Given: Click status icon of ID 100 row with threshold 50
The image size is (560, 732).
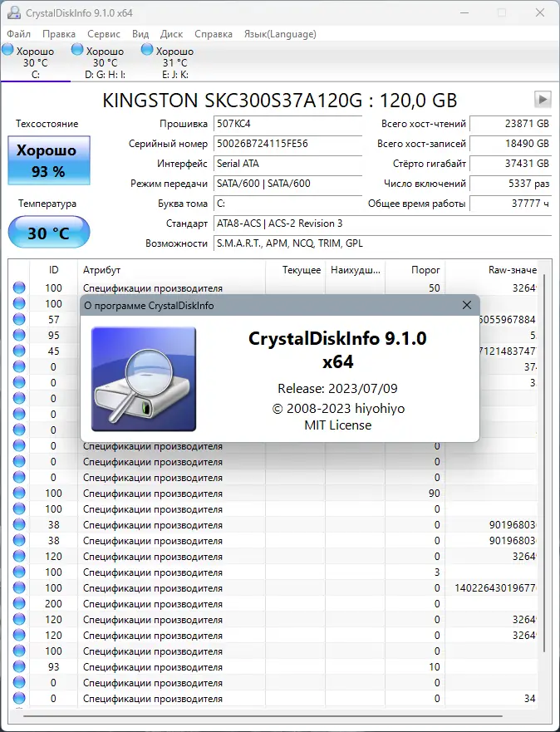Looking at the screenshot, I should [x=19, y=287].
